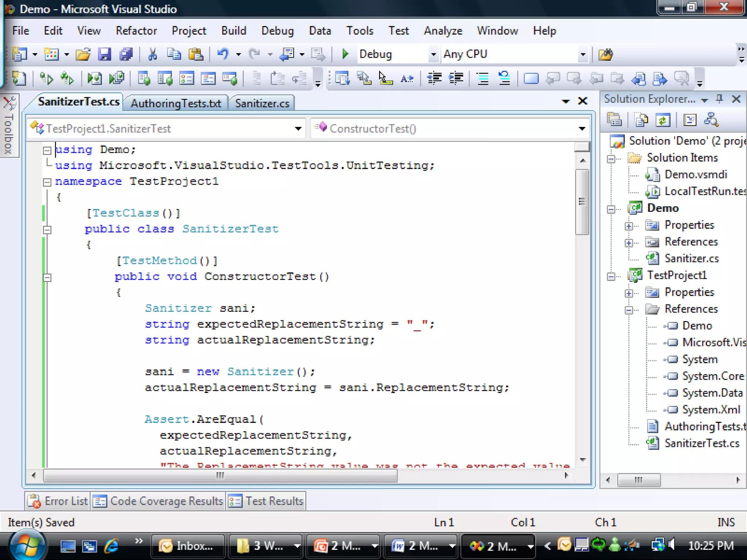Collapse the ConstructorTest method outline
Image resolution: width=747 pixels, height=560 pixels.
click(47, 277)
